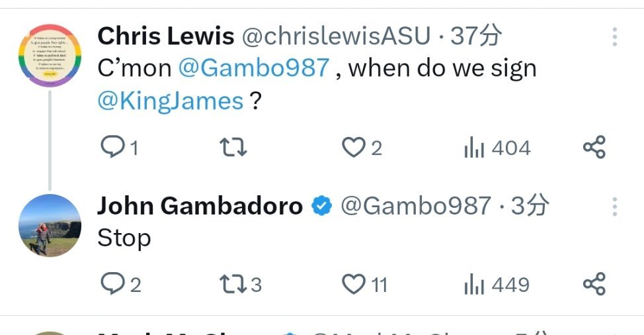Screen dimensions: 644x335
Task: Open the @KingJames mention link
Action: (171, 101)
